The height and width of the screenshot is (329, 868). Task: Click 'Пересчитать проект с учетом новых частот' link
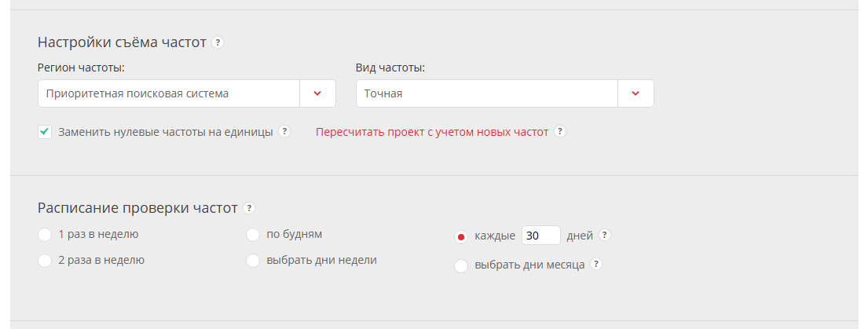[432, 132]
